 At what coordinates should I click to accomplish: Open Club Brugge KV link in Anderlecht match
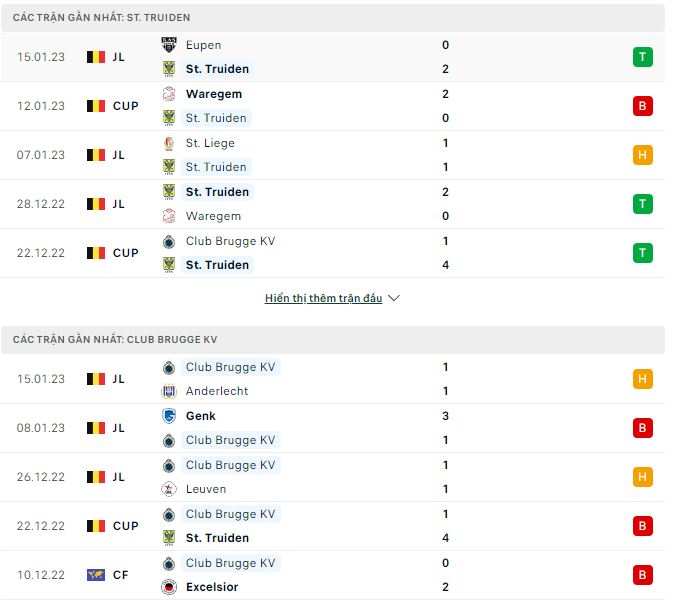coord(230,367)
